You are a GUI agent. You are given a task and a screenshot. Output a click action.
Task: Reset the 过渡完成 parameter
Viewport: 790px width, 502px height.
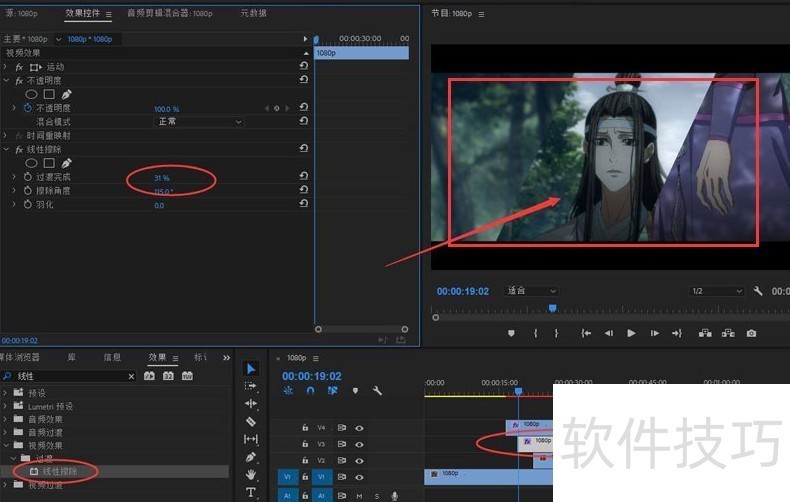point(303,177)
